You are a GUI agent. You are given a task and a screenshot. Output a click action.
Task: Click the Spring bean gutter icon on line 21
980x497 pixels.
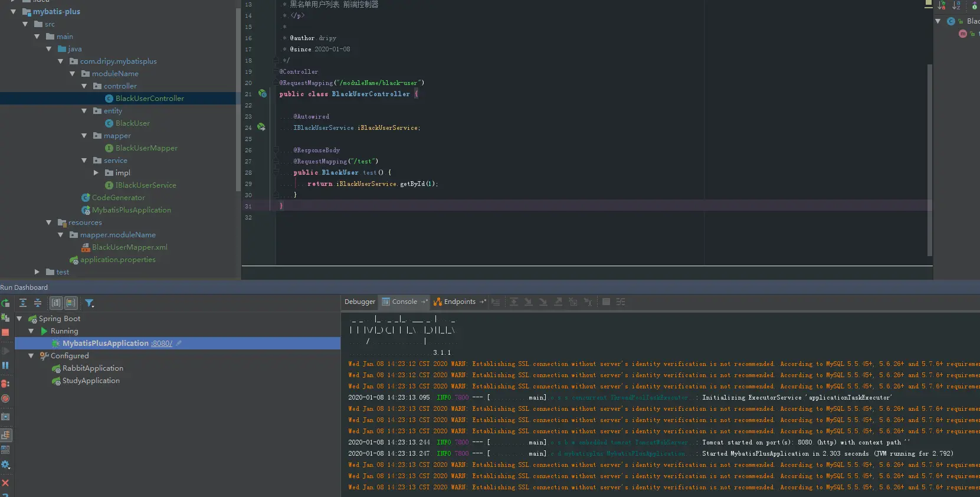click(263, 94)
